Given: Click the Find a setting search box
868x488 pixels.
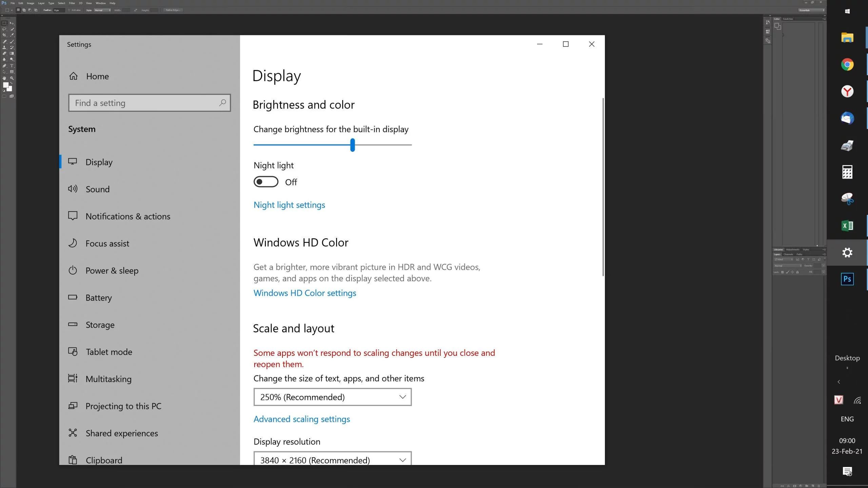Looking at the screenshot, I should [150, 103].
